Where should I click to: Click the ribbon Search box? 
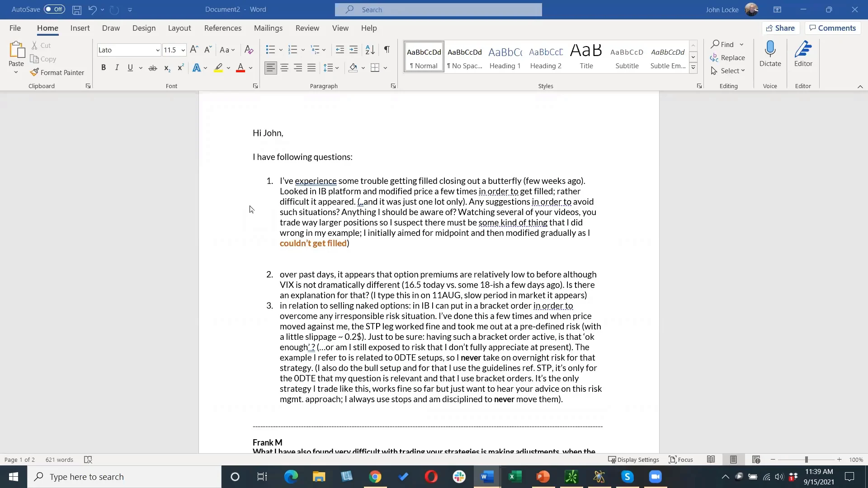(438, 9)
